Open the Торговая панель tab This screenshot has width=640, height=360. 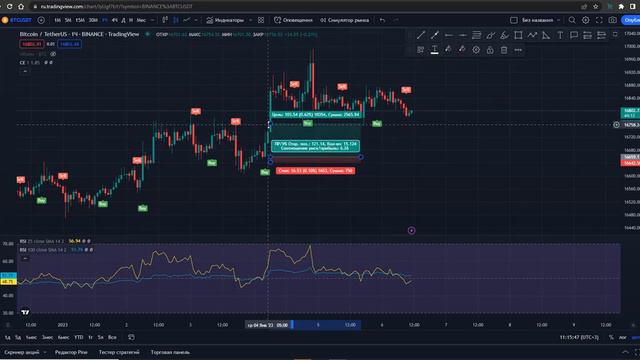coord(170,352)
